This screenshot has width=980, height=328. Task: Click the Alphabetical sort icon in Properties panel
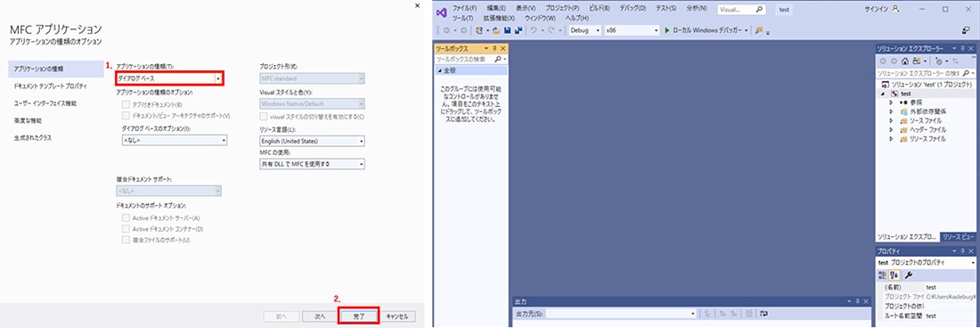(894, 275)
